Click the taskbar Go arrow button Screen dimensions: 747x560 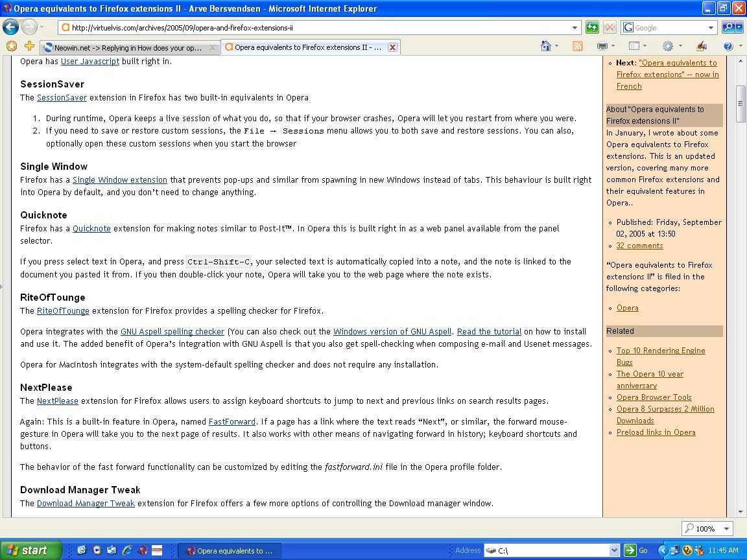630,550
